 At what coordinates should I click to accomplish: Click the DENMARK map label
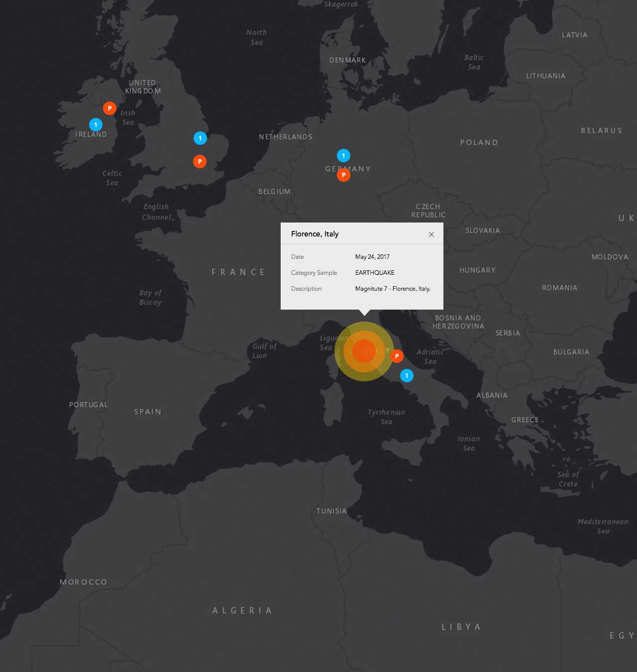[347, 60]
